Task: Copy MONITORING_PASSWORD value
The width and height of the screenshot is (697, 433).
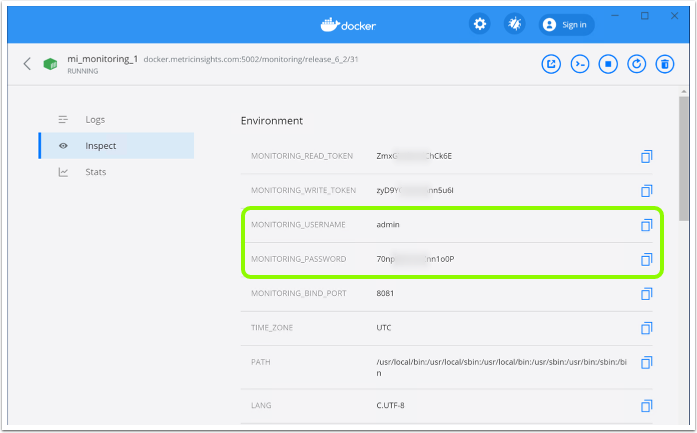Action: 646,259
